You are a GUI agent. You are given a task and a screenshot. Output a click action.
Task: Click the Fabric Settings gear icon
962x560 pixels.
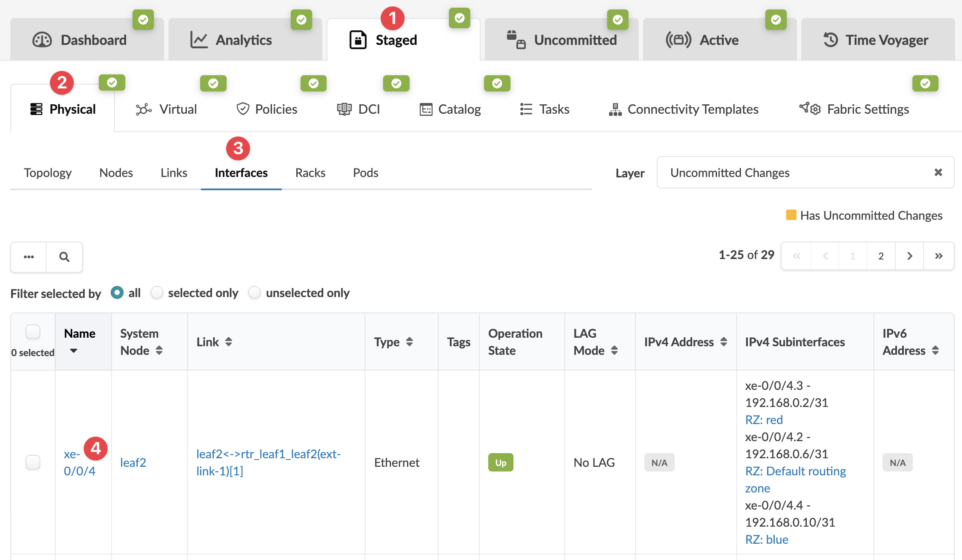click(810, 109)
